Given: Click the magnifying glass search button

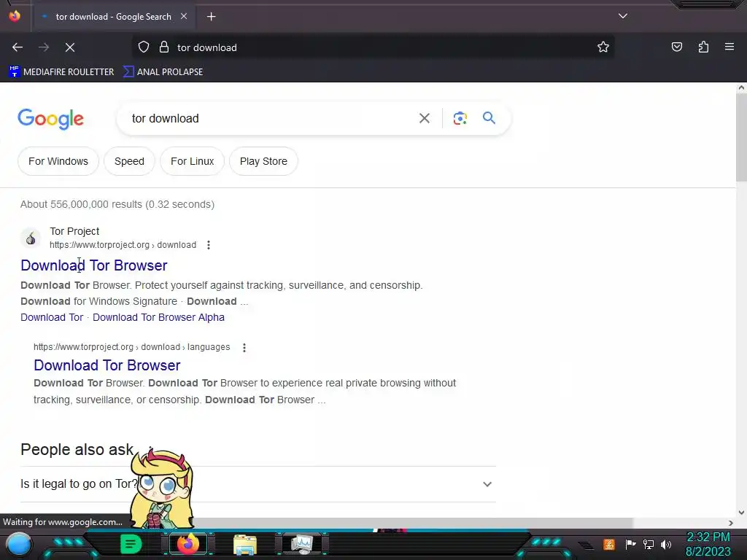Looking at the screenshot, I should click(489, 118).
